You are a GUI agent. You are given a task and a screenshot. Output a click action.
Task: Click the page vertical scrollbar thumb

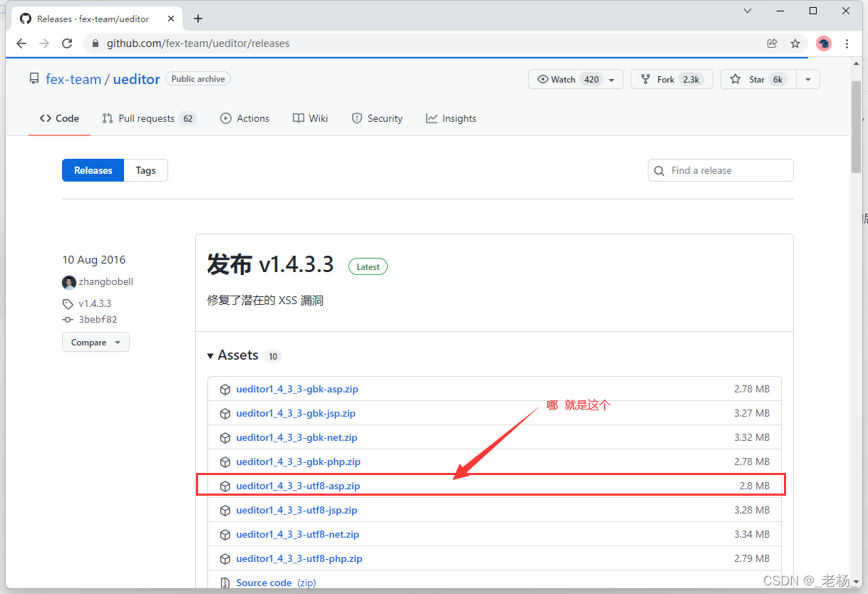coord(857,127)
